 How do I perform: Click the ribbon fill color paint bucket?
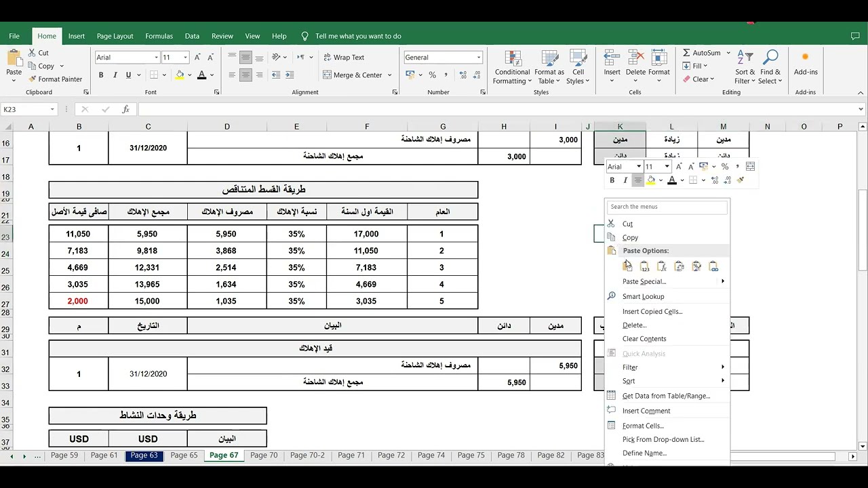coord(180,75)
